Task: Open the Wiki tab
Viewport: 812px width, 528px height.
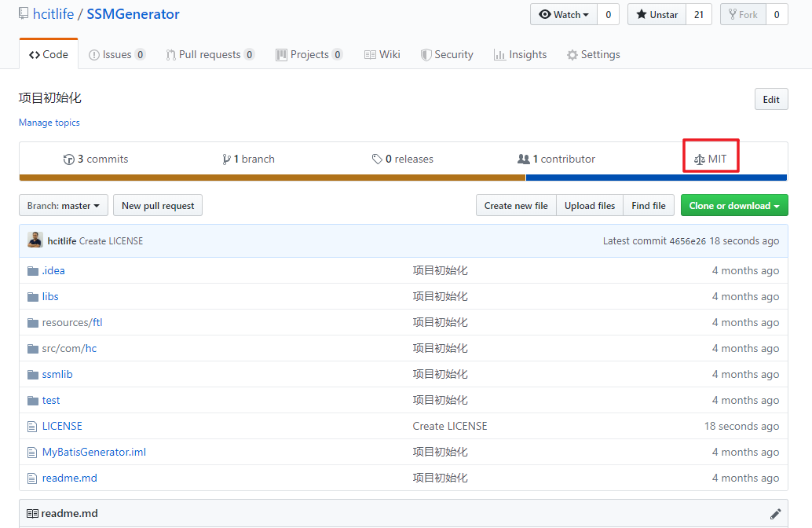Action: point(382,54)
